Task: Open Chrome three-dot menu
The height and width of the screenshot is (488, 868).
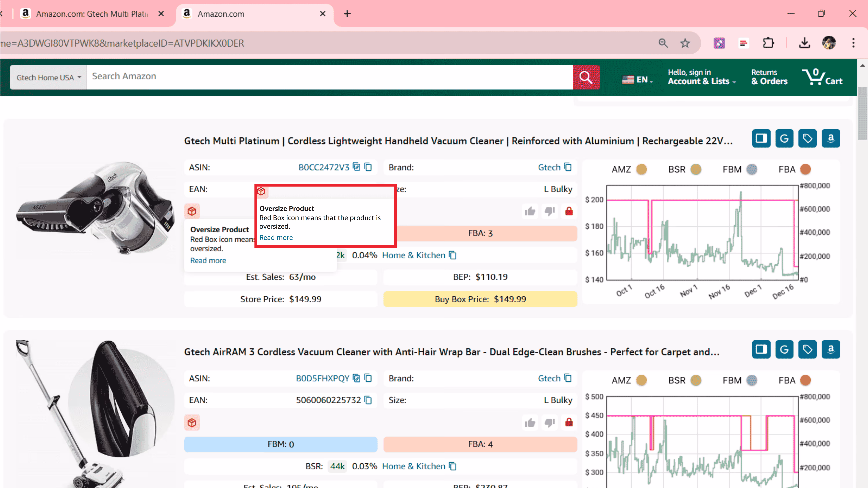Action: [853, 43]
